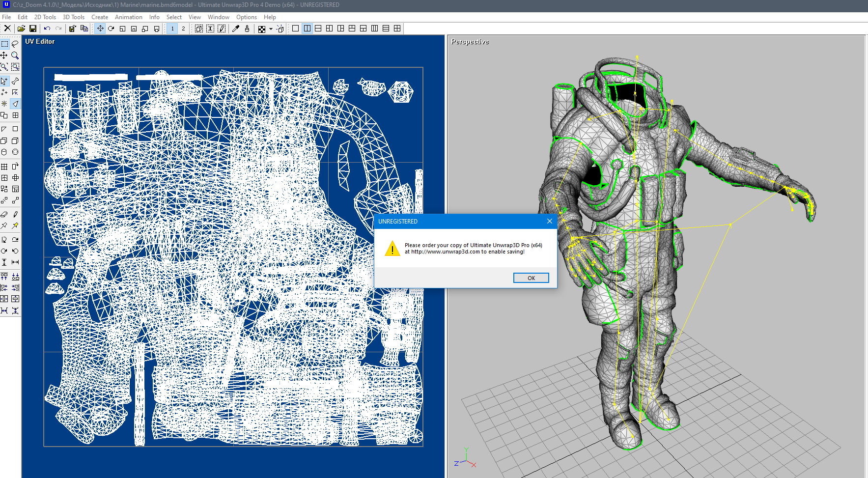Toggle UV channel 1 button
This screenshot has height=478, width=868.
[172, 28]
